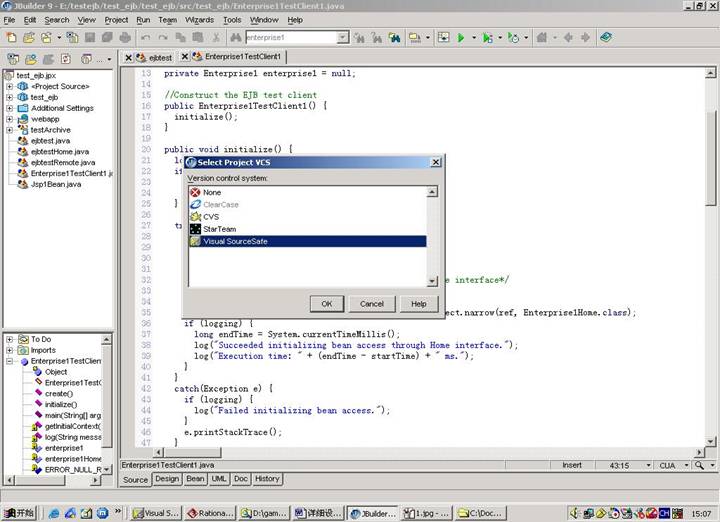Click the Cut scissors toolbar icon
This screenshot has width=720, height=522.
(216, 38)
